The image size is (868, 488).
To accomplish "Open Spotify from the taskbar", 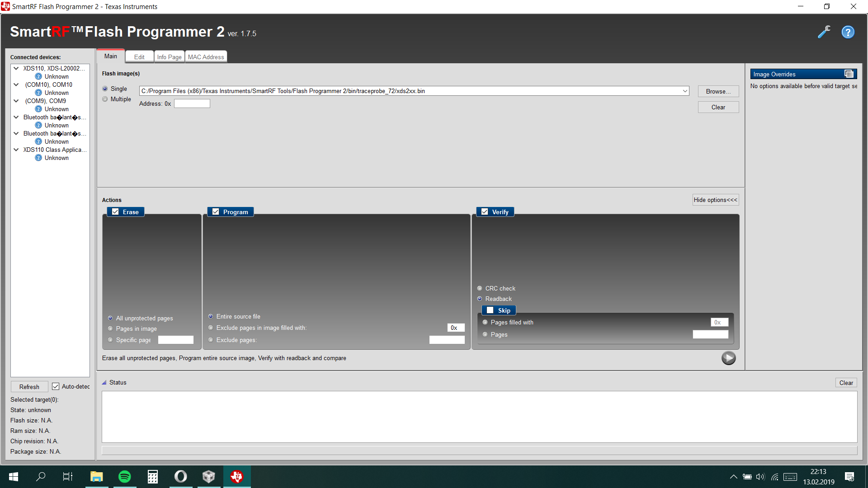I will [124, 477].
